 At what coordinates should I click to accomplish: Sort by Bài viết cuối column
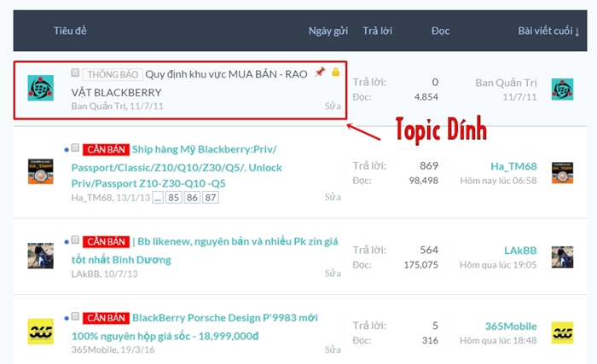pos(548,31)
